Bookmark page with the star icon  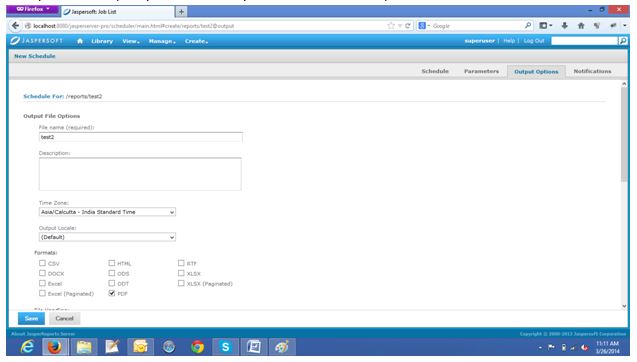point(391,26)
